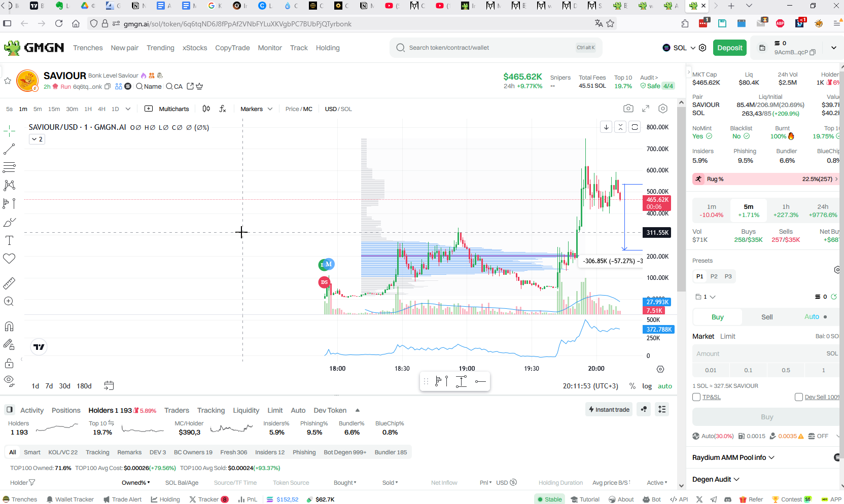Open the Markers dropdown

pos(256,109)
